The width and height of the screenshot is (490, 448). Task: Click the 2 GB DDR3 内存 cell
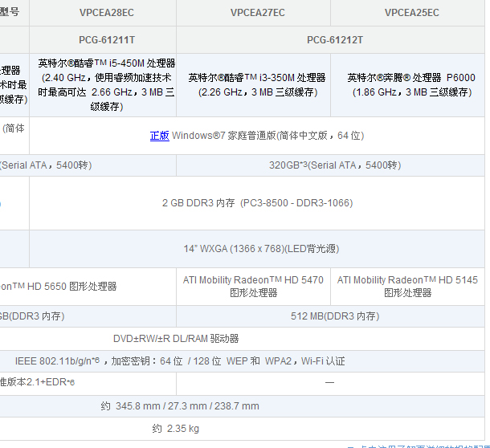257,203
